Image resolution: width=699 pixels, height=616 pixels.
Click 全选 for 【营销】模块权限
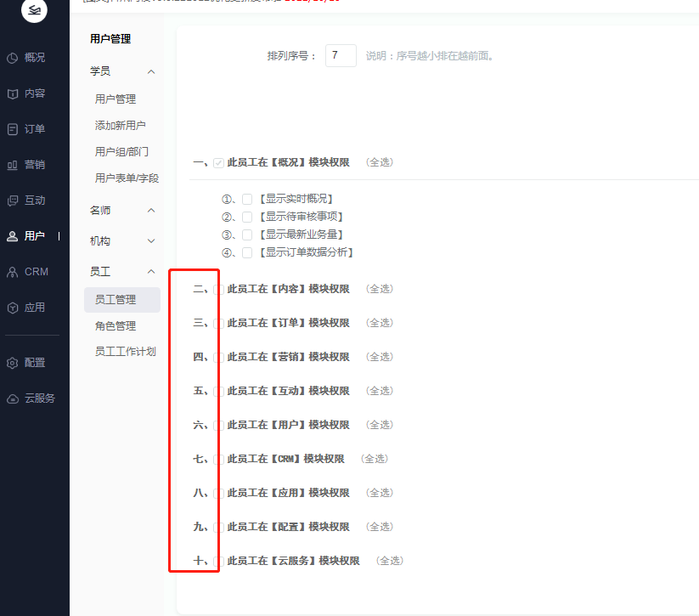380,357
